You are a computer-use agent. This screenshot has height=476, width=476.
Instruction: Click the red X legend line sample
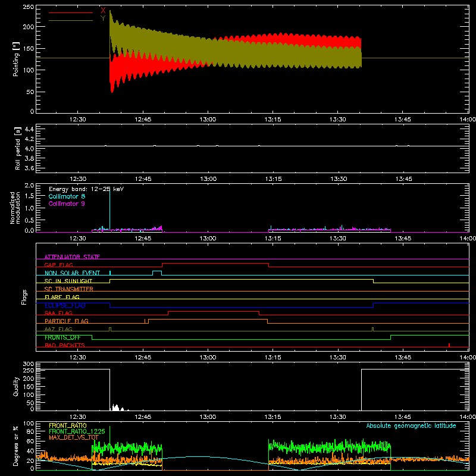tap(71, 12)
